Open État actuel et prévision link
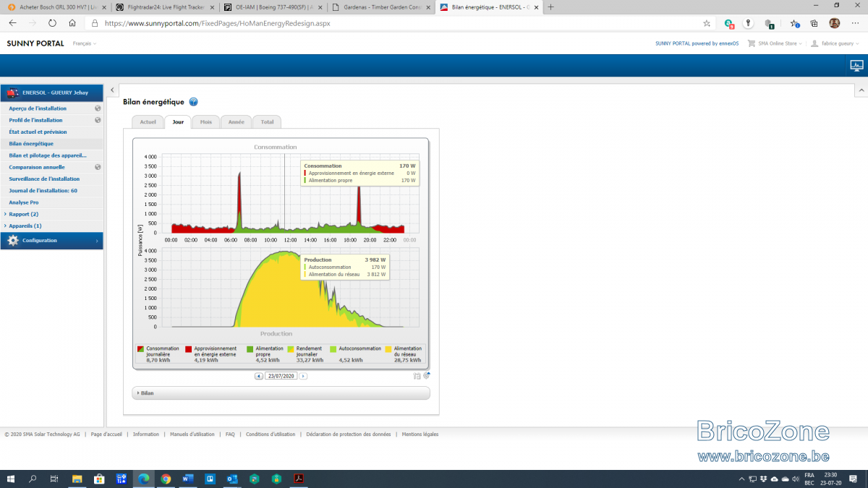 pyautogui.click(x=38, y=132)
